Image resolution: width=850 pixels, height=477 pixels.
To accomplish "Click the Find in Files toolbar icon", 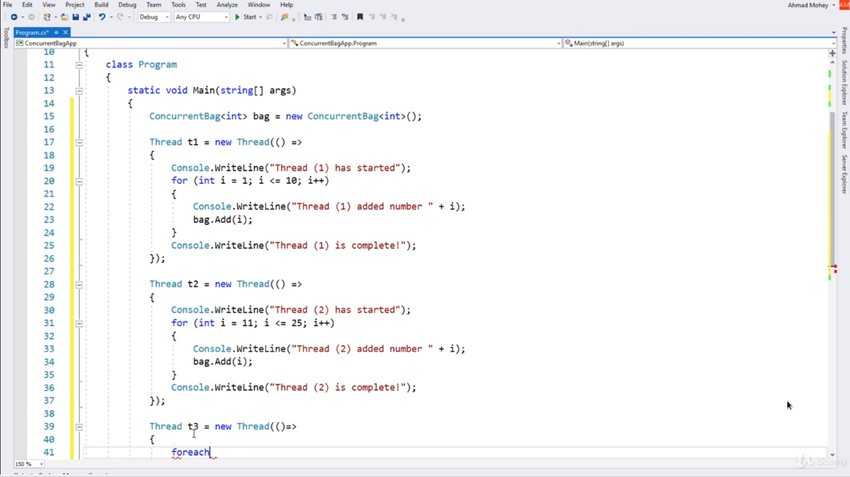I will click(x=284, y=17).
